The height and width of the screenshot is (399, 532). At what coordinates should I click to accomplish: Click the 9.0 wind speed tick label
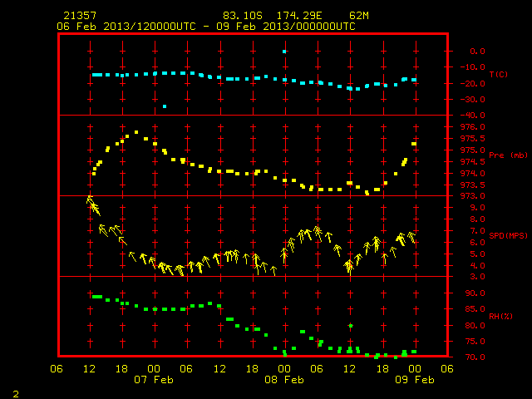click(x=477, y=208)
